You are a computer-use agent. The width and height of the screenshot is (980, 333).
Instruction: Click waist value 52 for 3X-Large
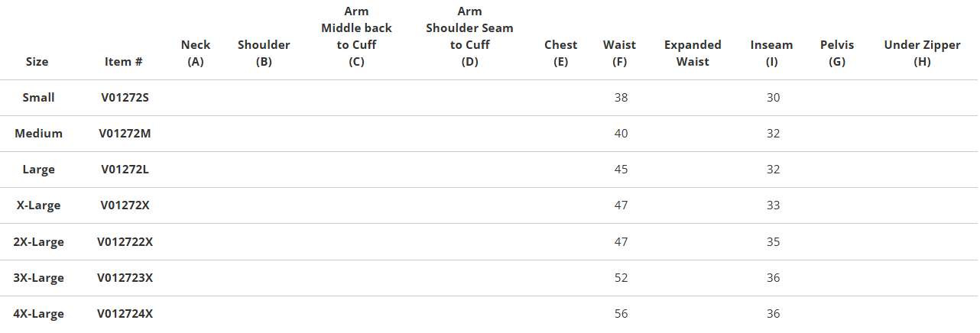tap(621, 278)
